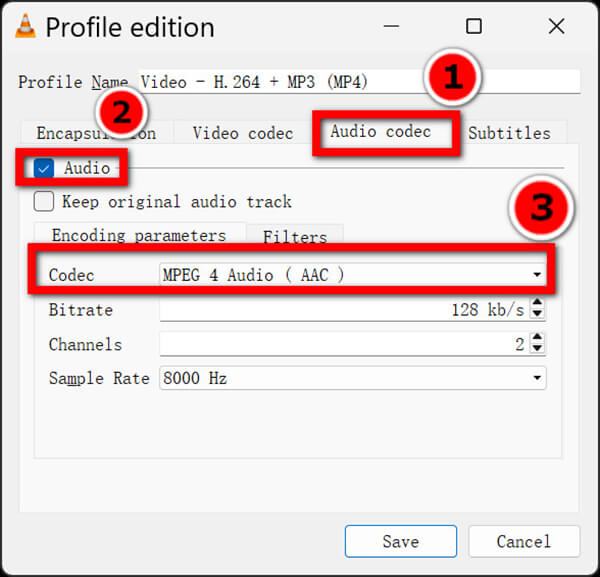The image size is (600, 577).
Task: Click into the Bitrate value field
Action: [344, 309]
